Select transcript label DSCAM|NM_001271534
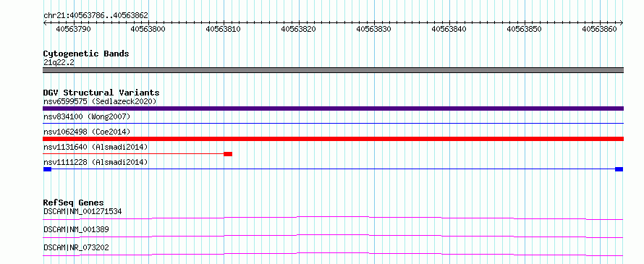Screen dimensions: 644x264 [x=82, y=212]
